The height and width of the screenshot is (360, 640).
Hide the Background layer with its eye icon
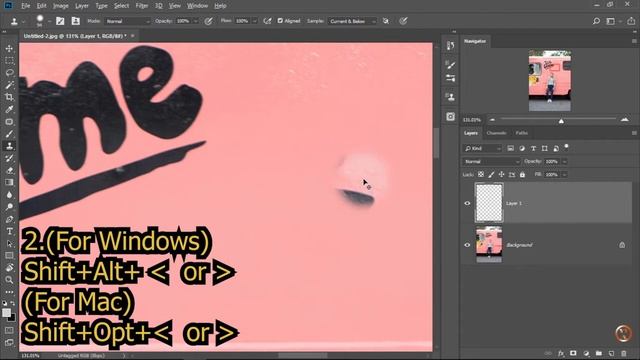[x=467, y=245]
